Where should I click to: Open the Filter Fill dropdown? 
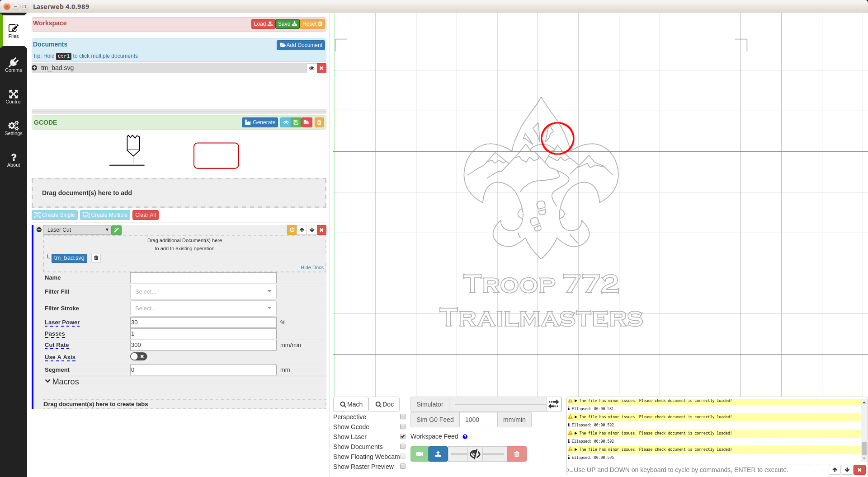click(203, 292)
